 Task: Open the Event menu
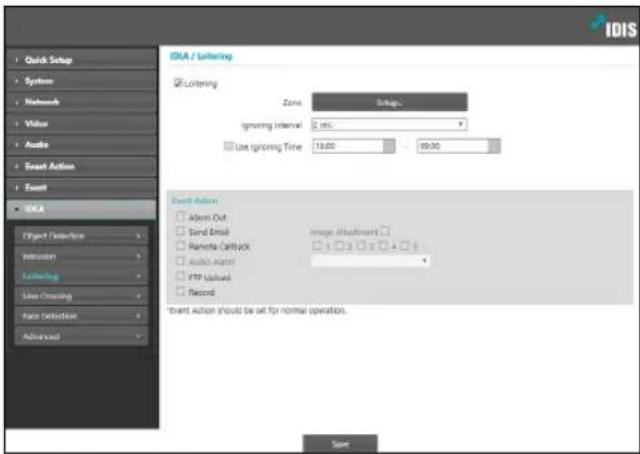tap(81, 187)
